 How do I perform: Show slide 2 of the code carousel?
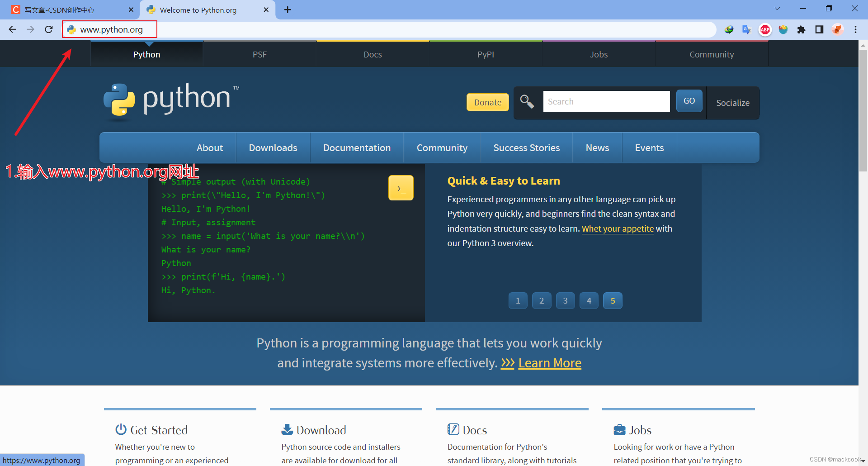pos(542,301)
